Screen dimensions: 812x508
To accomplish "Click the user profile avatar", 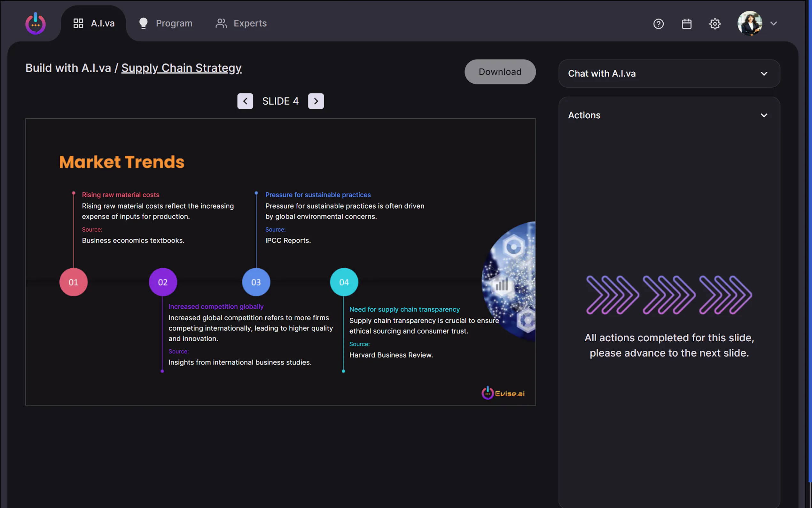I will (x=750, y=23).
